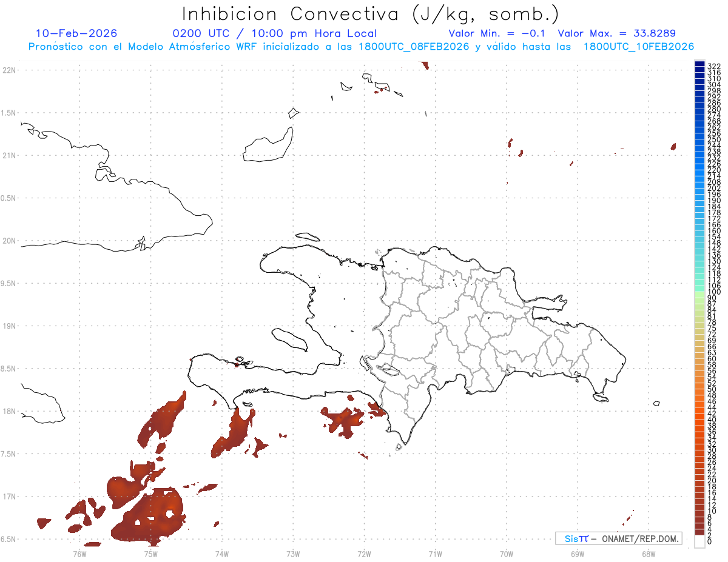
Task: Click the '0.5N' latitude label
Action: tap(8, 198)
